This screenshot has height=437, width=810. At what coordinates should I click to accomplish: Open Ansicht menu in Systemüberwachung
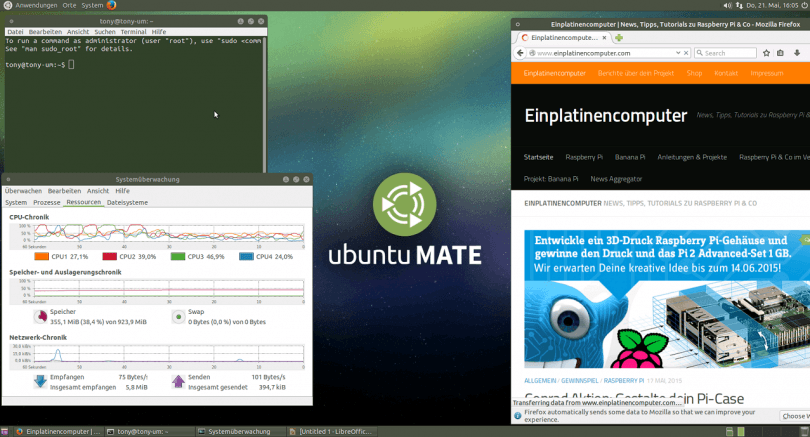click(x=98, y=191)
